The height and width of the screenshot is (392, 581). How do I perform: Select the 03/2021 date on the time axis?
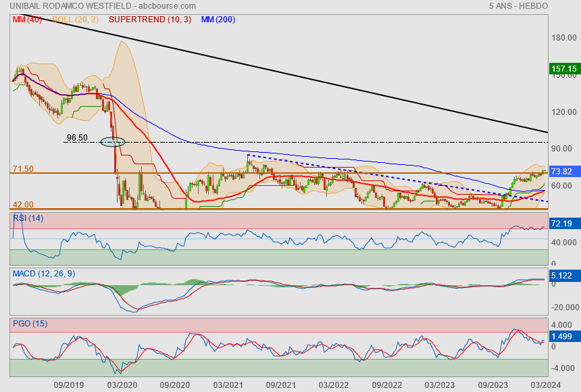pos(228,385)
